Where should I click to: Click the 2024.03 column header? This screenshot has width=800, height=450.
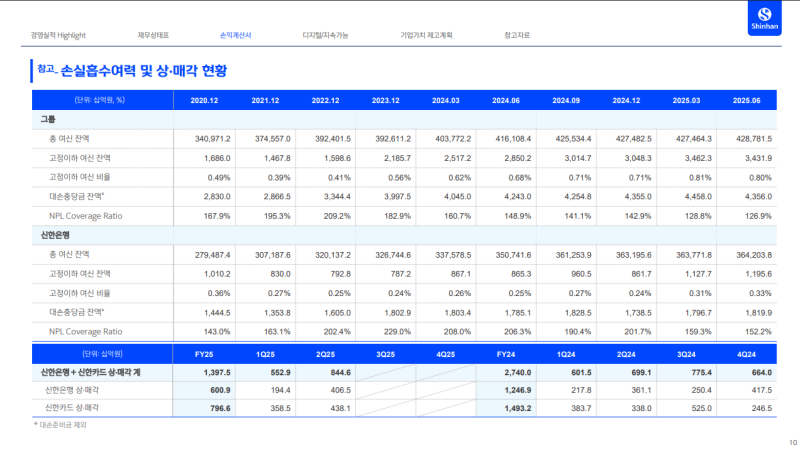[444, 100]
